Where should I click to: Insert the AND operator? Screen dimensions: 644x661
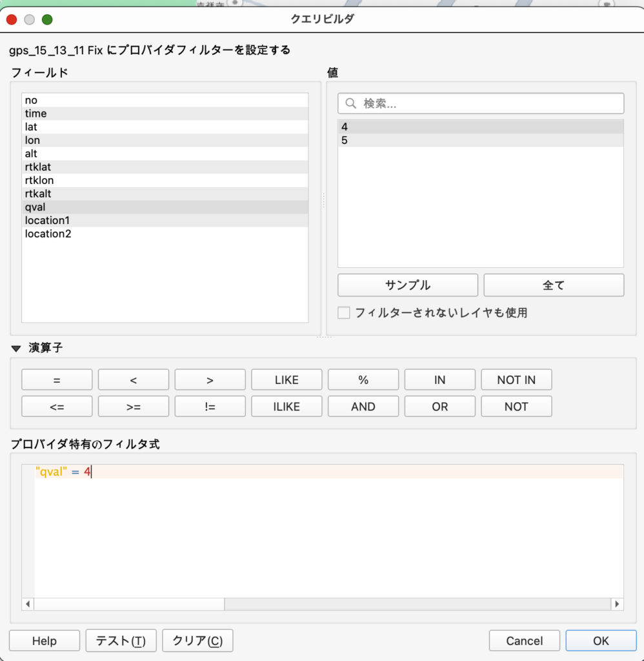(x=363, y=407)
